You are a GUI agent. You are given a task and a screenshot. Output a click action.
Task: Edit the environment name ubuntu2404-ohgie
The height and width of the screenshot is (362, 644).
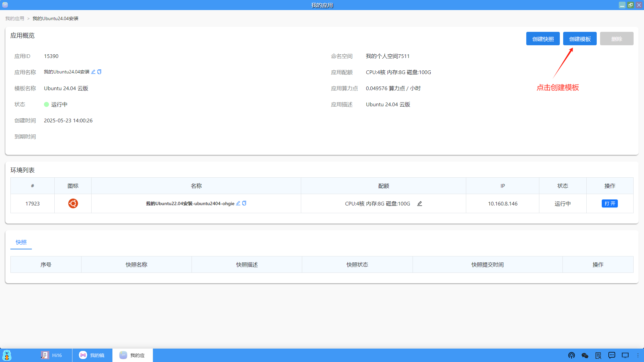[238, 203]
